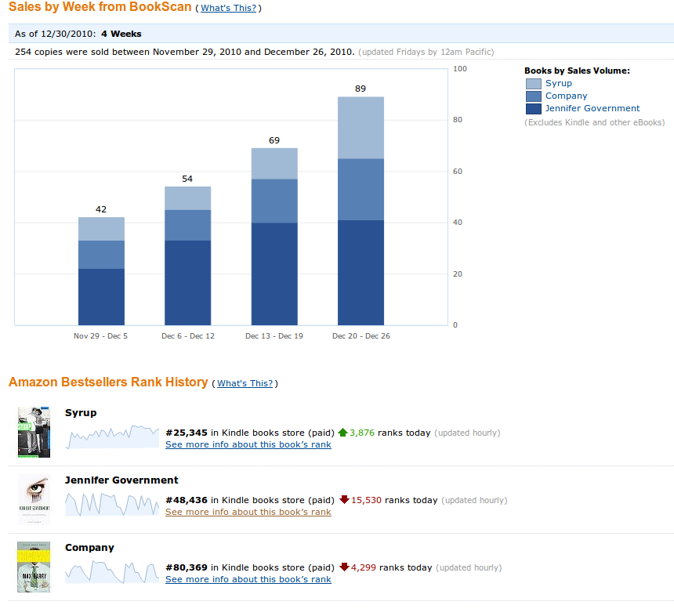Open Jennifer Government's 'See more info' rank link
This screenshot has width=674, height=616.
click(x=248, y=512)
